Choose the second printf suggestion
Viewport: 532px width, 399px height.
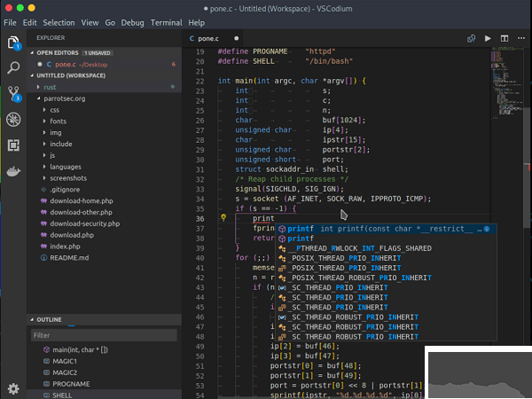point(386,239)
